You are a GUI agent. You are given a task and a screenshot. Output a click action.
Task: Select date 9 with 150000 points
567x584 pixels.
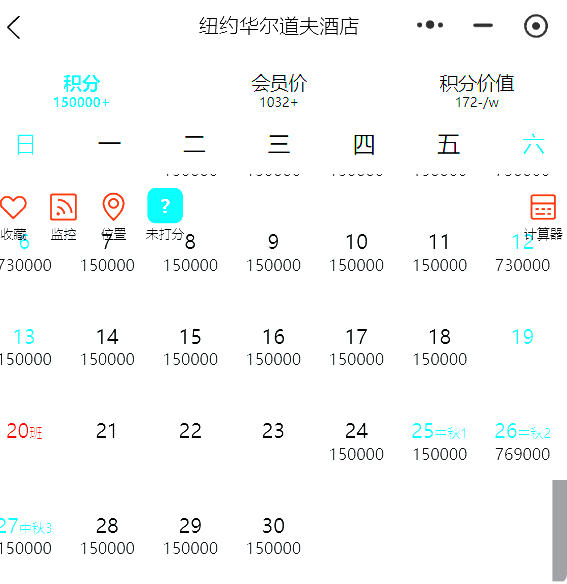pyautogui.click(x=273, y=253)
